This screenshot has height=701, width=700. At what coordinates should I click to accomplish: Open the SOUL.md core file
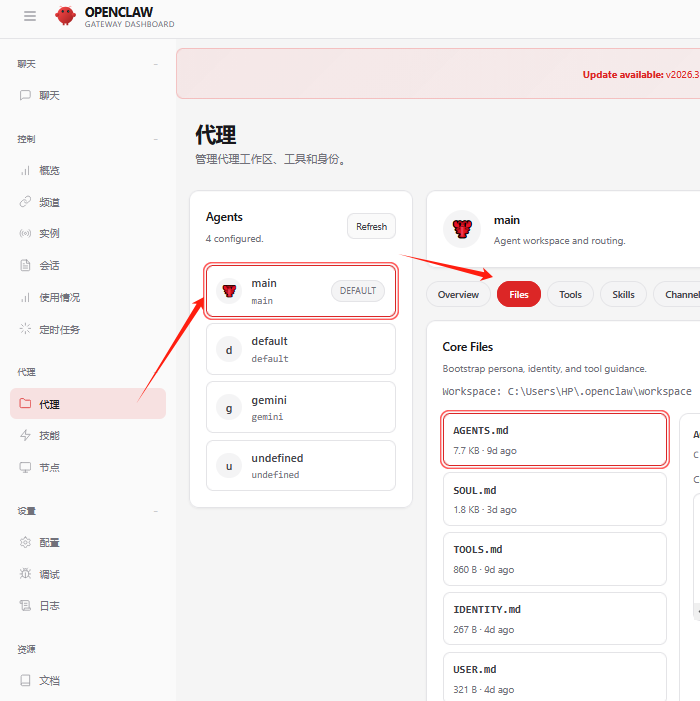tap(554, 499)
